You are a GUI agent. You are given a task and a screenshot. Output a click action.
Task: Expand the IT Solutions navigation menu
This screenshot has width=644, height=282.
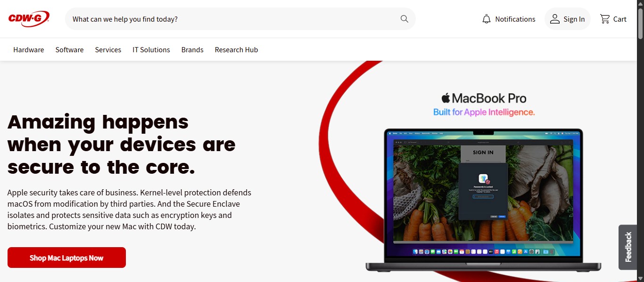[151, 49]
